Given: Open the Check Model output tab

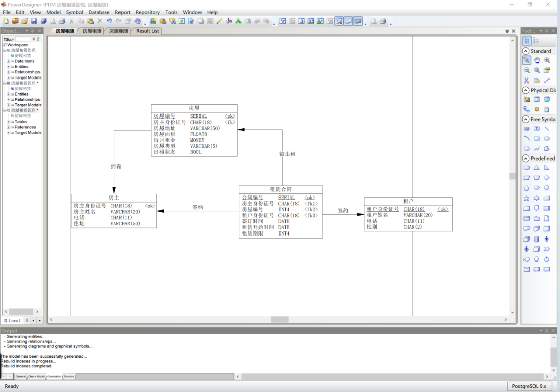Looking at the screenshot, I should 36,376.
